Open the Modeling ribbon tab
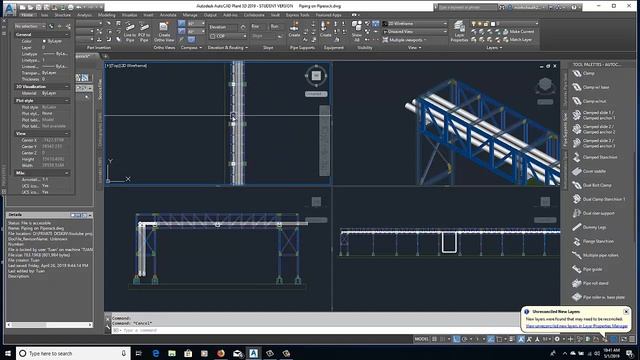Viewport: 640px width, 360px height. pyautogui.click(x=107, y=15)
